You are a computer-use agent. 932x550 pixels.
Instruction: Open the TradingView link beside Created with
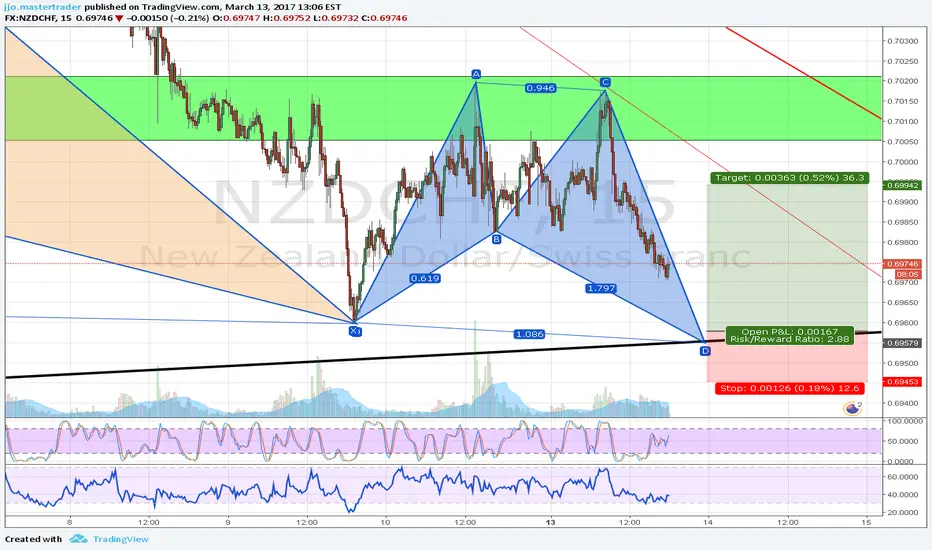pos(121,539)
